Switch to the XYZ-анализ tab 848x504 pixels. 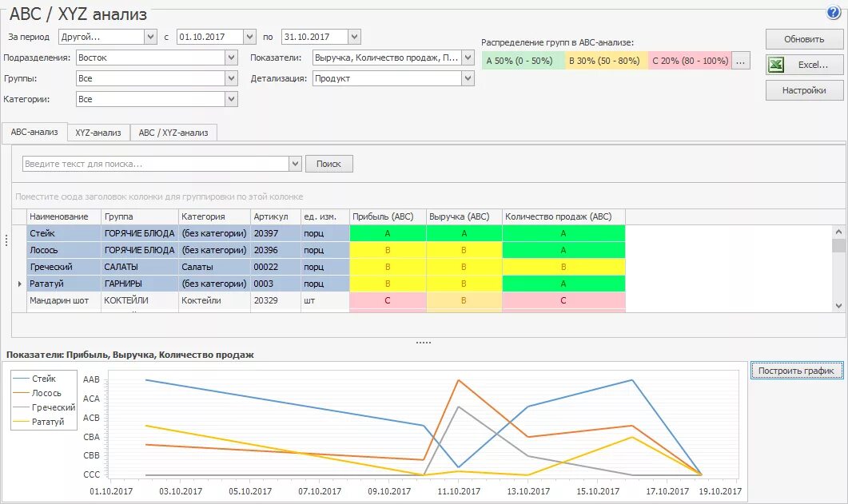point(98,133)
